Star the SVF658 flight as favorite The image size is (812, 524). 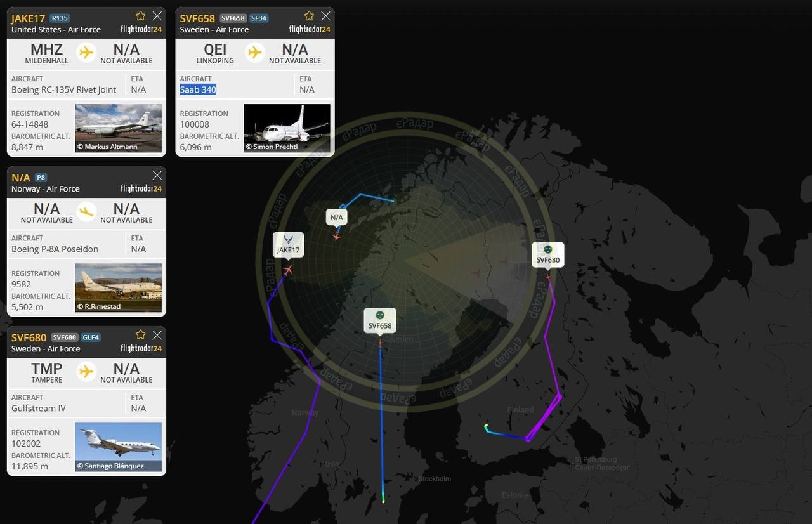point(309,16)
